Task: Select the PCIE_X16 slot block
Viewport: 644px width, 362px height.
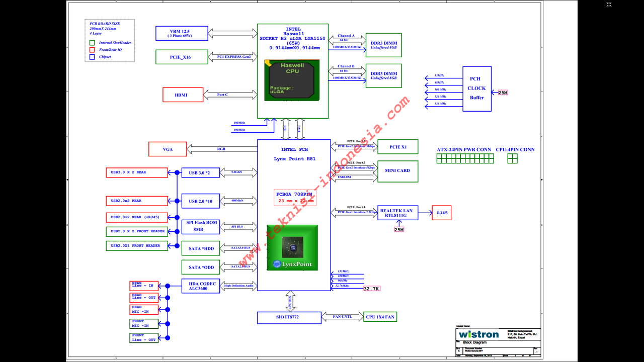Action: 181,57
